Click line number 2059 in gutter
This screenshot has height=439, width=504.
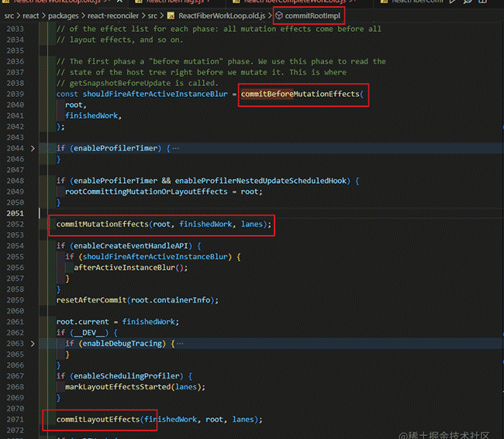pyautogui.click(x=15, y=300)
